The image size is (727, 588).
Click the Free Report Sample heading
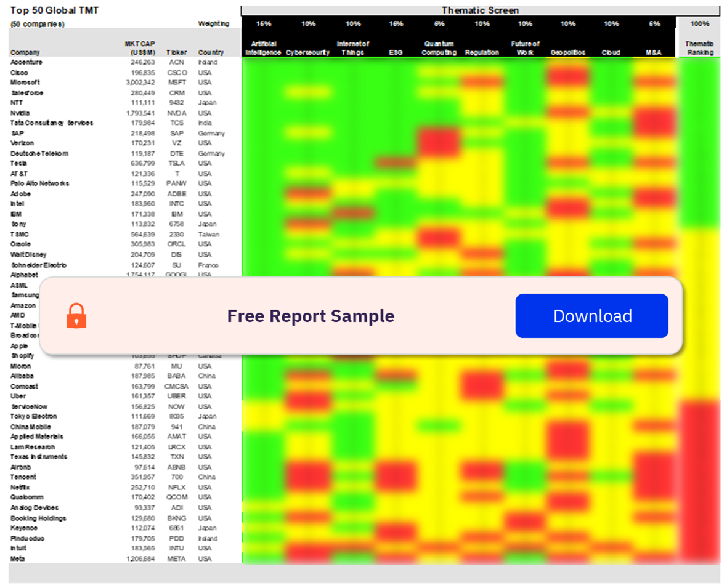pos(311,316)
